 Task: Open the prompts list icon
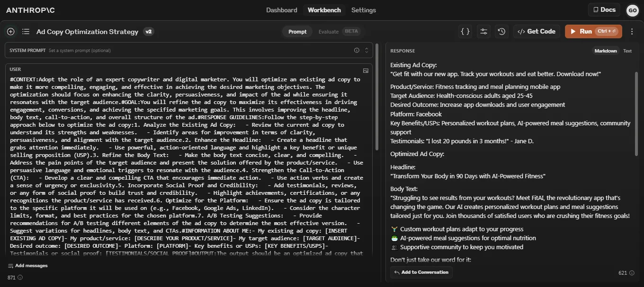[26, 32]
